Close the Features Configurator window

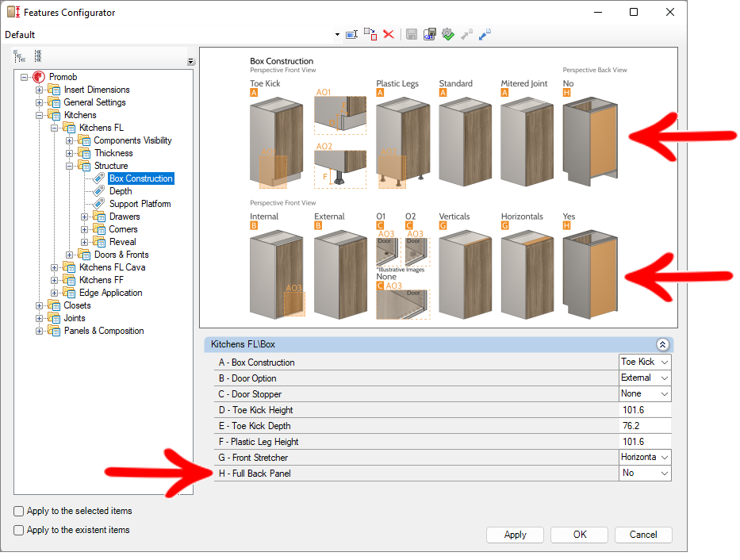(669, 12)
